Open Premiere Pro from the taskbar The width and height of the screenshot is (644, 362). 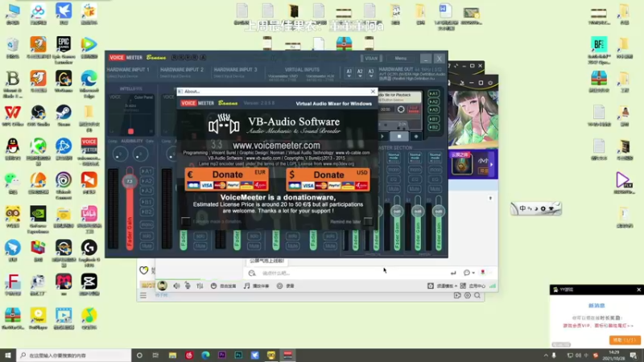(x=222, y=355)
